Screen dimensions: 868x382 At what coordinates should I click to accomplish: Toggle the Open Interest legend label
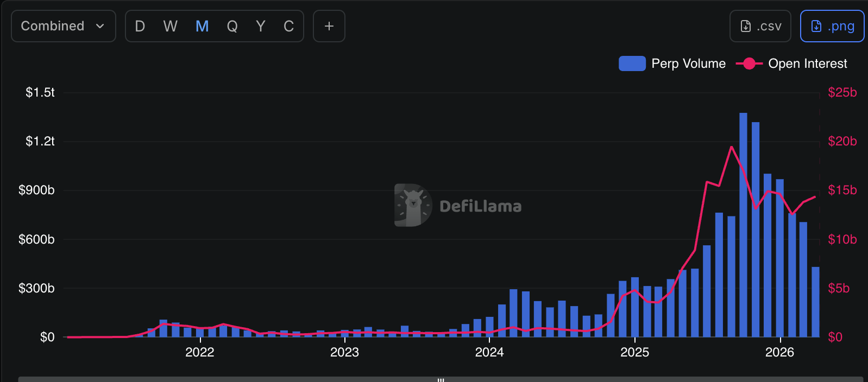point(807,63)
